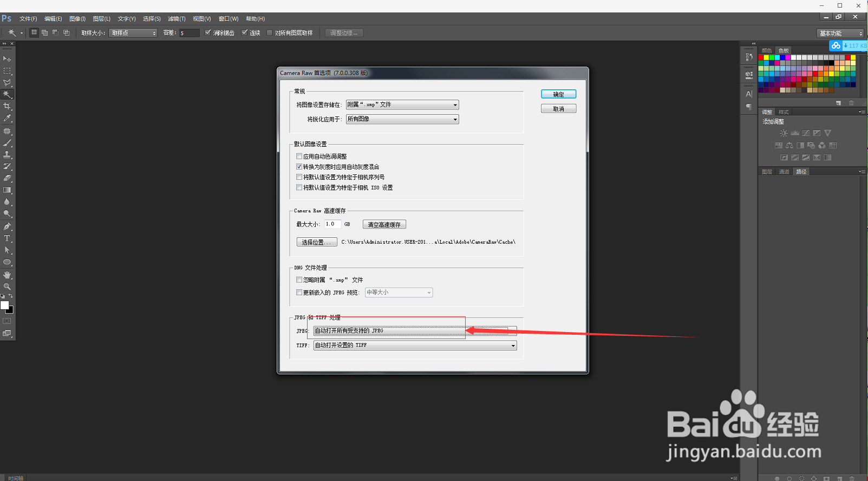
Task: Add a Brightness/Contrast adjustment
Action: (x=784, y=133)
